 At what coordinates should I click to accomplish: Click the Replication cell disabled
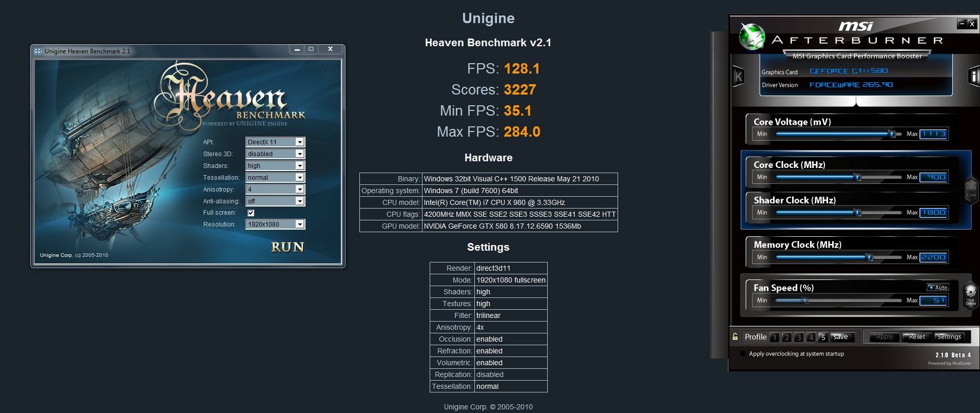pyautogui.click(x=511, y=374)
